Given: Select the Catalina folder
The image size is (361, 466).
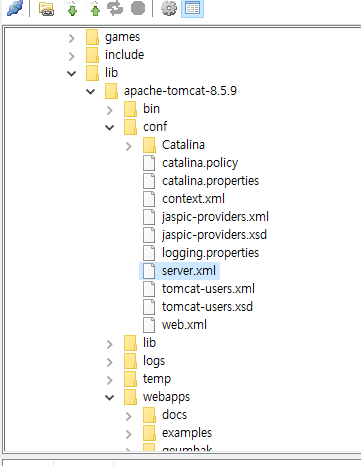Looking at the screenshot, I should (183, 145).
